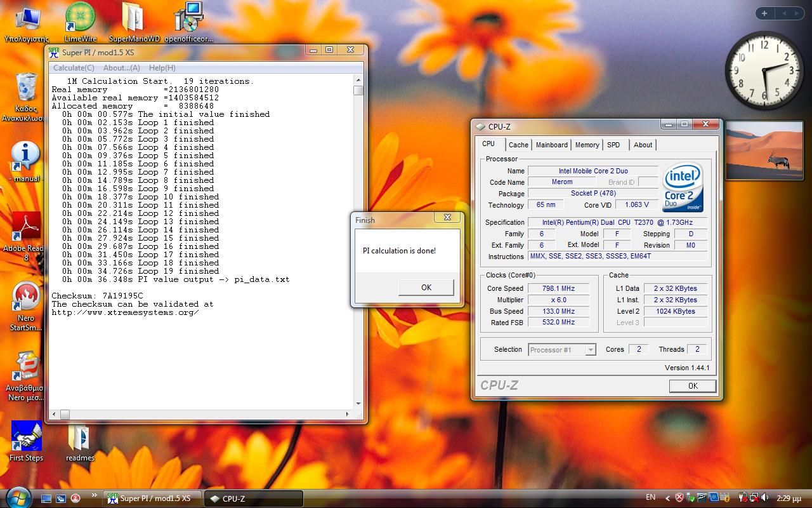
Task: Click the Checksum: 7A19195C line
Action: (97, 296)
